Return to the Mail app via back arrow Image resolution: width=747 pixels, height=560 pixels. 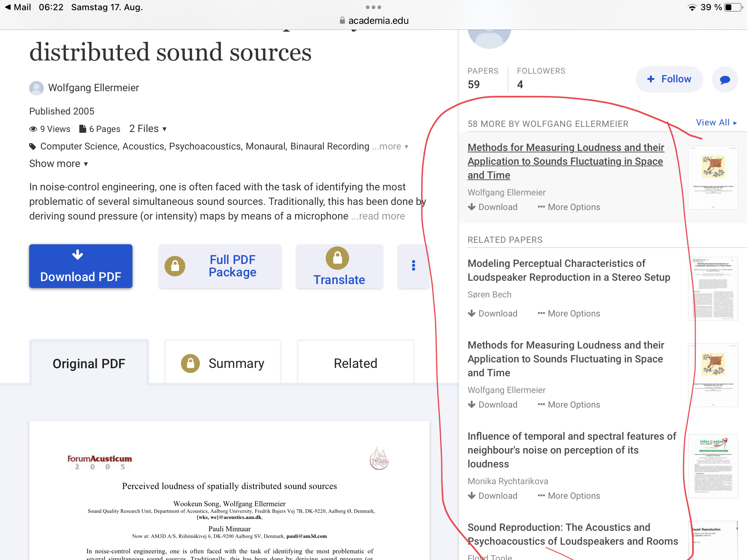tap(18, 7)
